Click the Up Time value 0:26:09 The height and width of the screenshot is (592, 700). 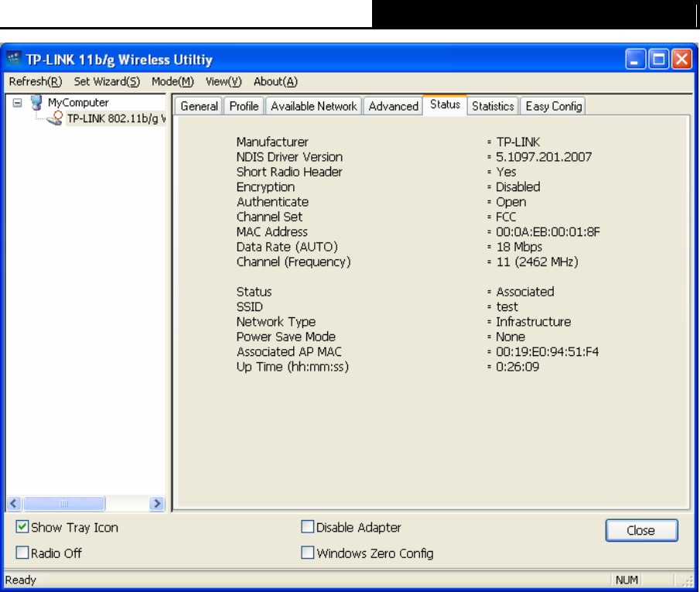(x=517, y=367)
